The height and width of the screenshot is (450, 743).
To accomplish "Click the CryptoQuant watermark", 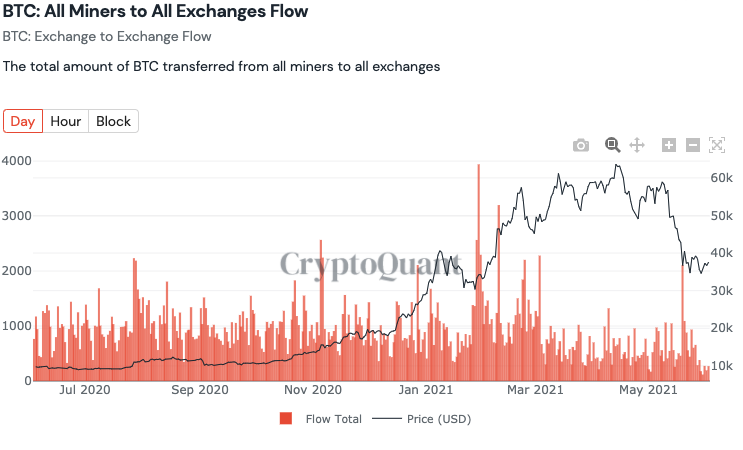I will coord(369,264).
